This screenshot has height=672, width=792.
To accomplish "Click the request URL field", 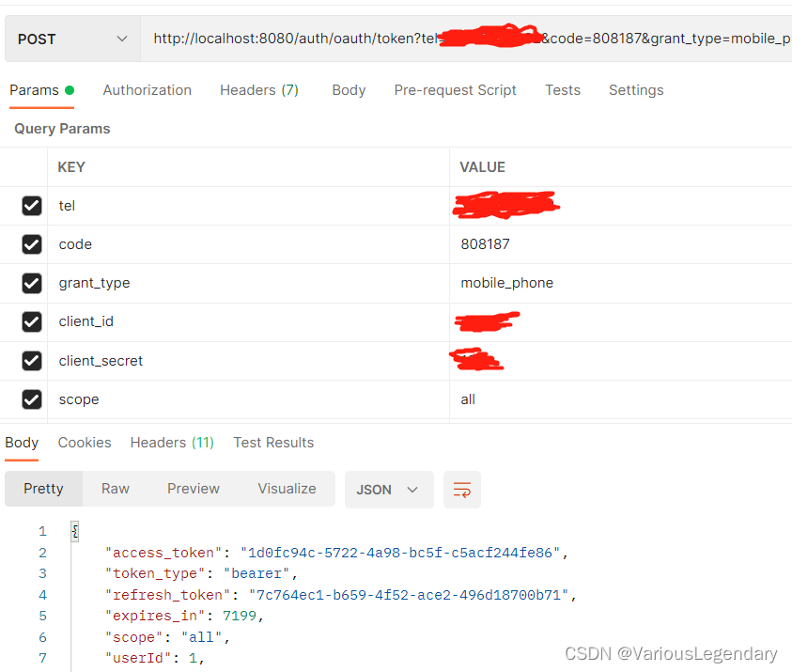I will click(466, 39).
